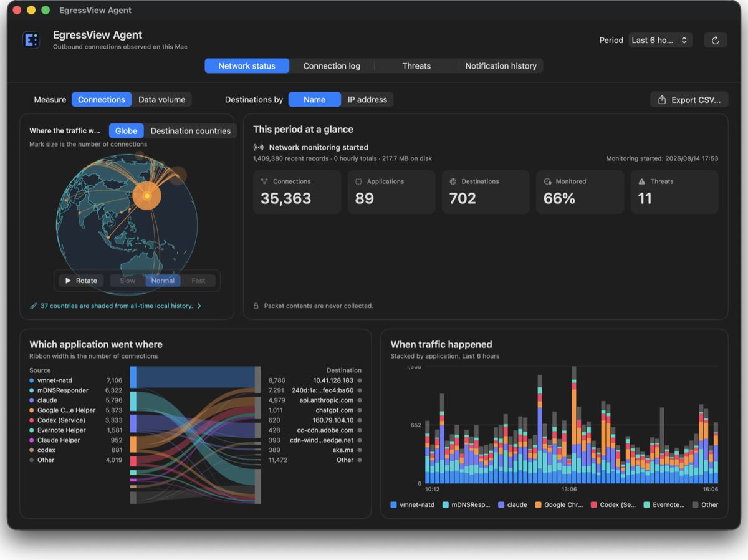The image size is (748, 560).
Task: Group destinations by IP address
Action: point(367,100)
